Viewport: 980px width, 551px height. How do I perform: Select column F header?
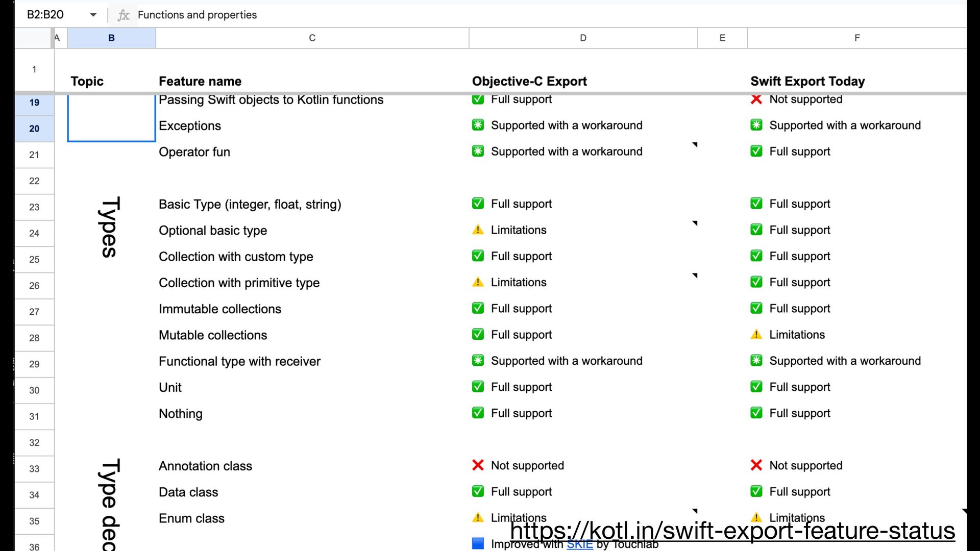pos(856,38)
